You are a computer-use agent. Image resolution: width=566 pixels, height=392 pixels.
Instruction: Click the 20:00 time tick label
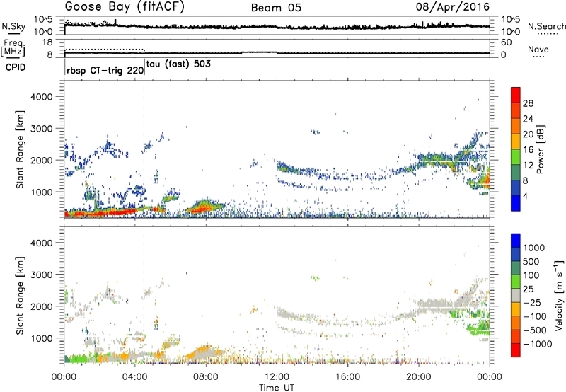point(418,377)
